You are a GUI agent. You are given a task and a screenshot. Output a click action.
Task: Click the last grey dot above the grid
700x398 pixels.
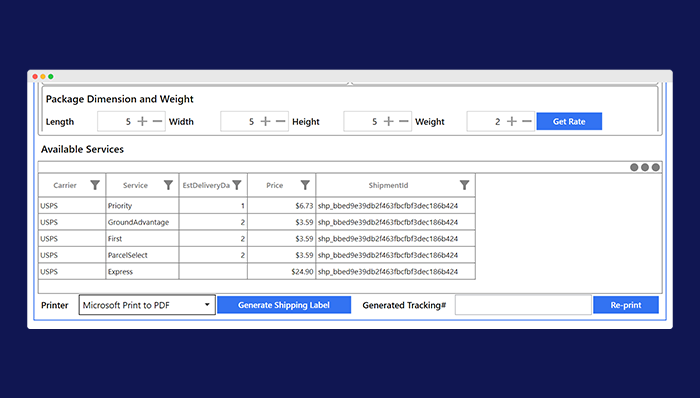(655, 167)
